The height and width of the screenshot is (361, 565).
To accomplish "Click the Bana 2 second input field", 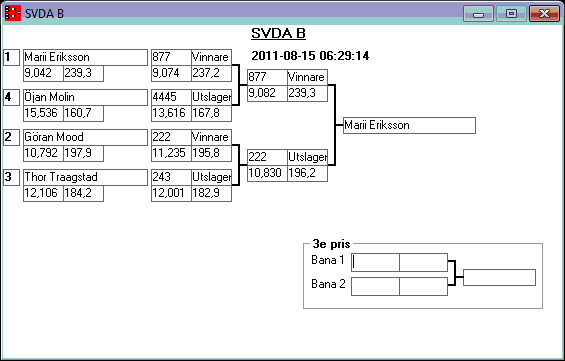I will [423, 286].
